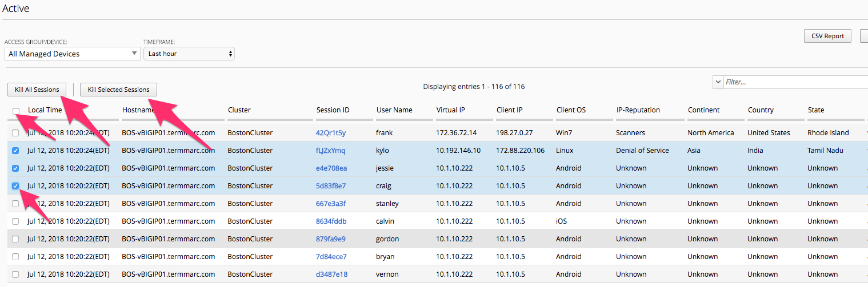Open session ID 7d84ece7 link
This screenshot has height=287, width=868.
tap(331, 257)
